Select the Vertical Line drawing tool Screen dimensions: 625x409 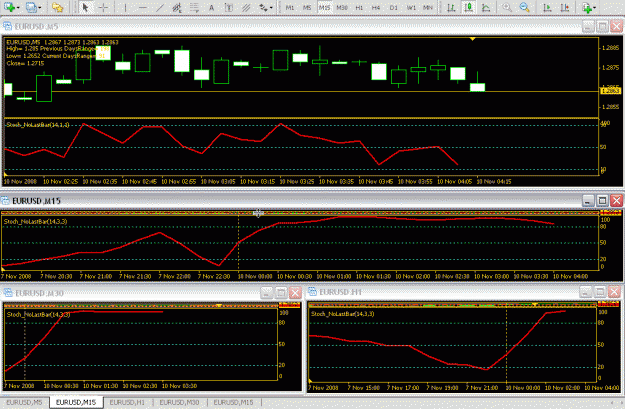(x=125, y=7)
